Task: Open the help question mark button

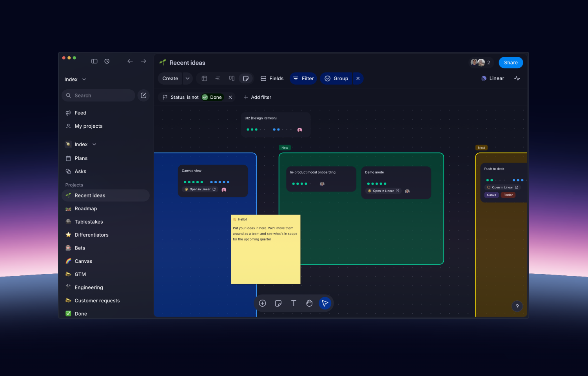Action: pos(517,306)
